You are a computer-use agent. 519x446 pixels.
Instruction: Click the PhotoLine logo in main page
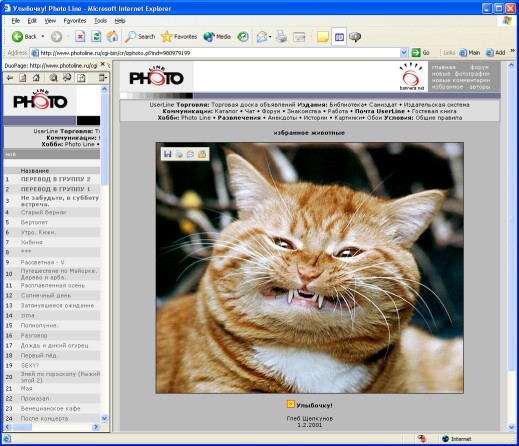156,77
